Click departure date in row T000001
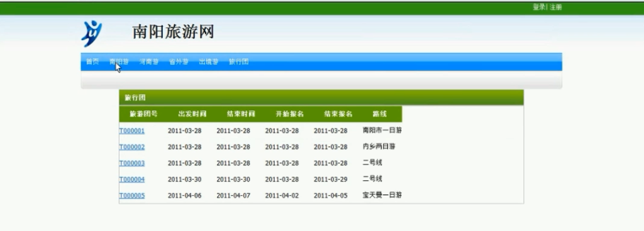This screenshot has height=231, width=644. tap(185, 131)
